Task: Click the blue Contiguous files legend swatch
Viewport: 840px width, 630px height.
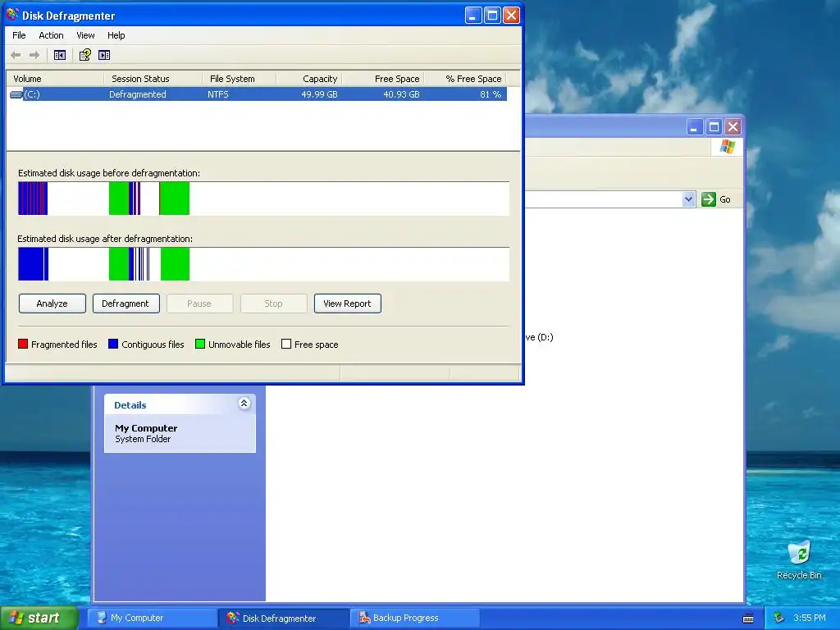Action: 113,344
